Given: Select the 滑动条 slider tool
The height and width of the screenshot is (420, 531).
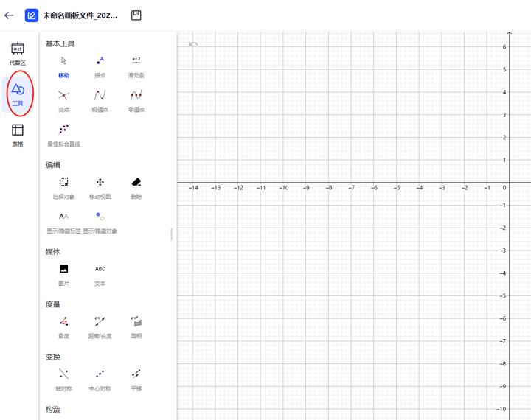Looking at the screenshot, I should [x=136, y=68].
